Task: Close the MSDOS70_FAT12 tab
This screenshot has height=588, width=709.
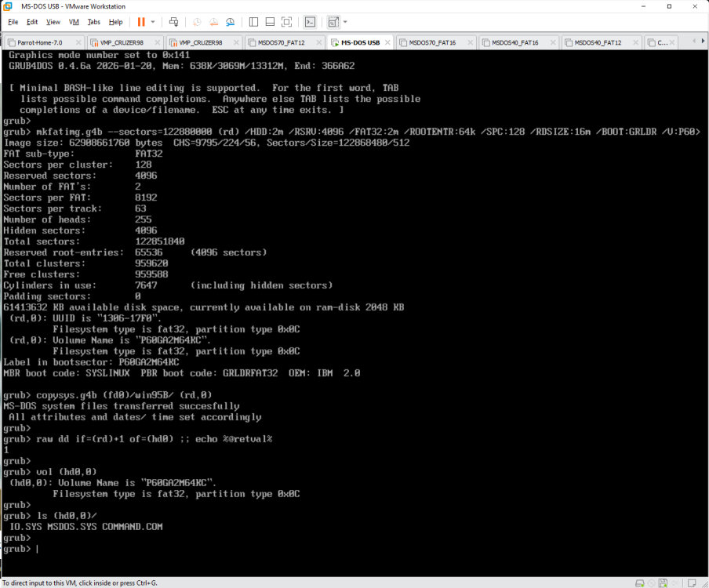Action: (318, 42)
